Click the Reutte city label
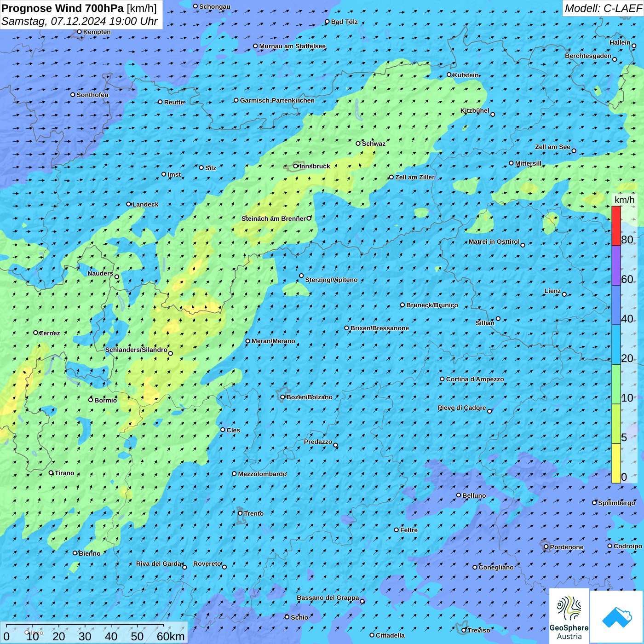 tap(174, 102)
